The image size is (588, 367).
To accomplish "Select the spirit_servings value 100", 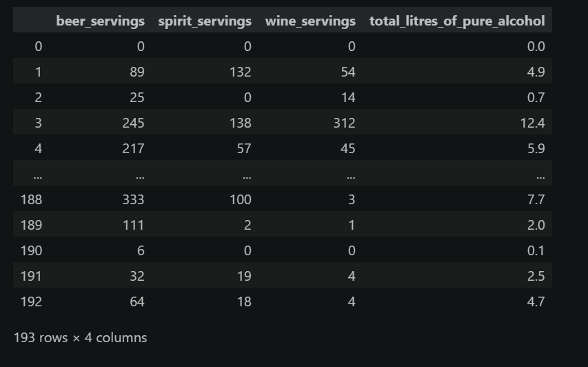I will [x=241, y=199].
